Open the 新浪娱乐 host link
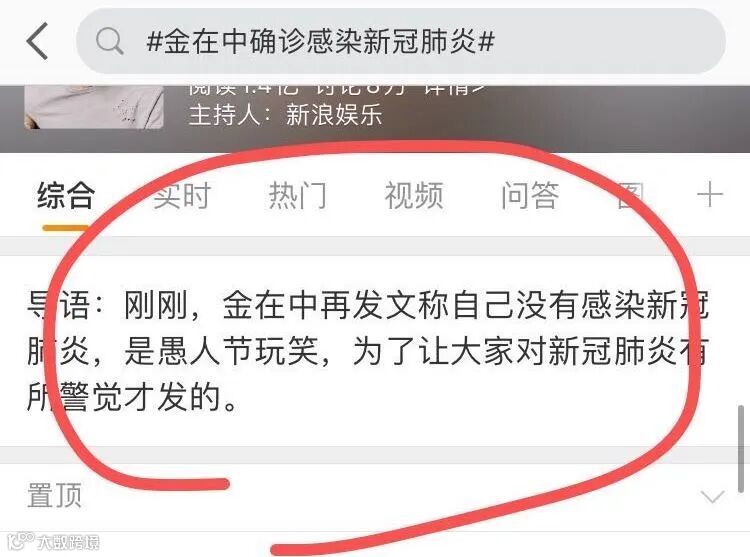 334,115
